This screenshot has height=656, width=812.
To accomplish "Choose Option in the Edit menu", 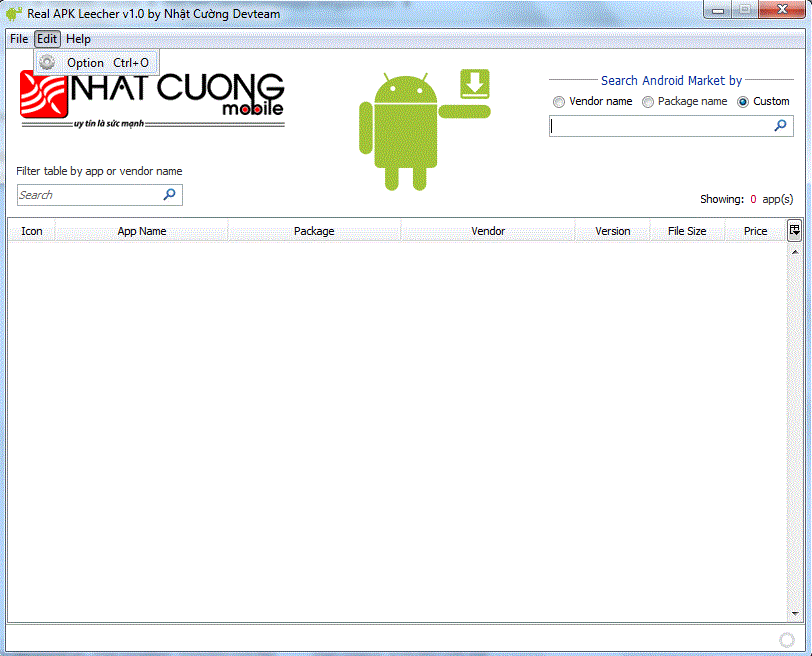I will [x=97, y=63].
